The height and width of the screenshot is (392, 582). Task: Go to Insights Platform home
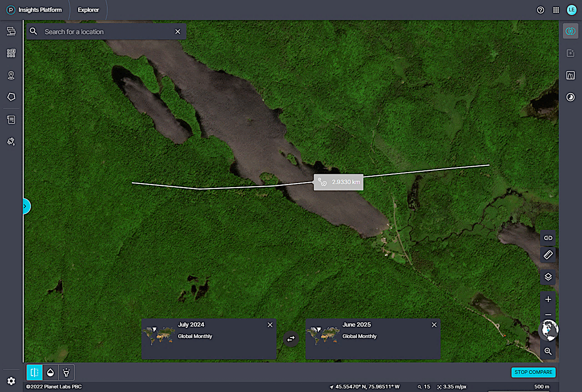coord(34,10)
